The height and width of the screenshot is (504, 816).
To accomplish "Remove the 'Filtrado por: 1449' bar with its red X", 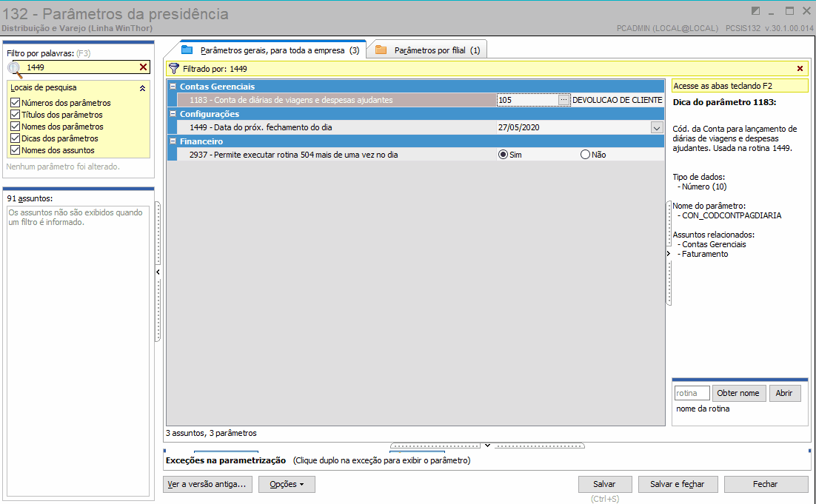I will [x=800, y=69].
